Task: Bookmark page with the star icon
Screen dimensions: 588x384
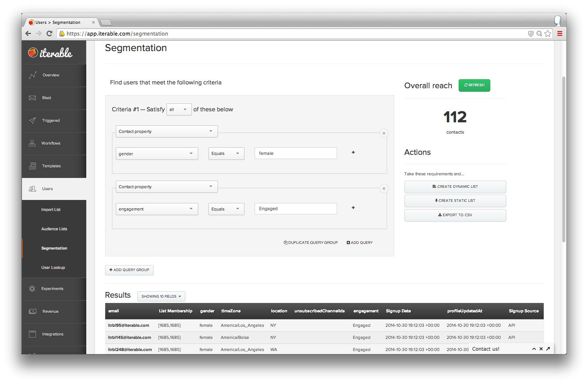Action: coord(548,34)
